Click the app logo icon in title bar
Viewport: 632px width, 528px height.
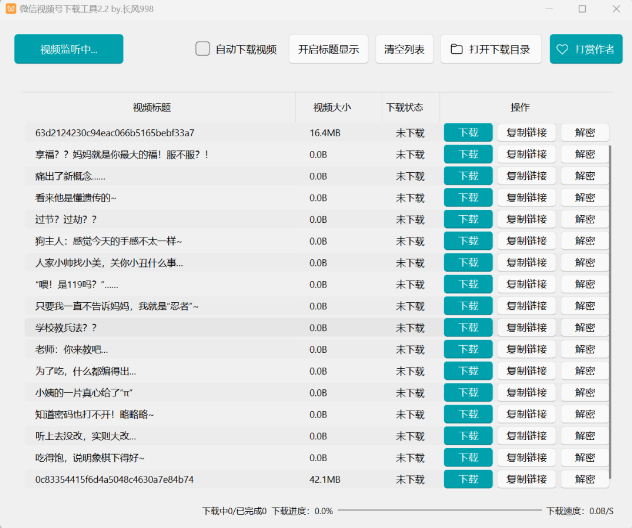(x=10, y=8)
